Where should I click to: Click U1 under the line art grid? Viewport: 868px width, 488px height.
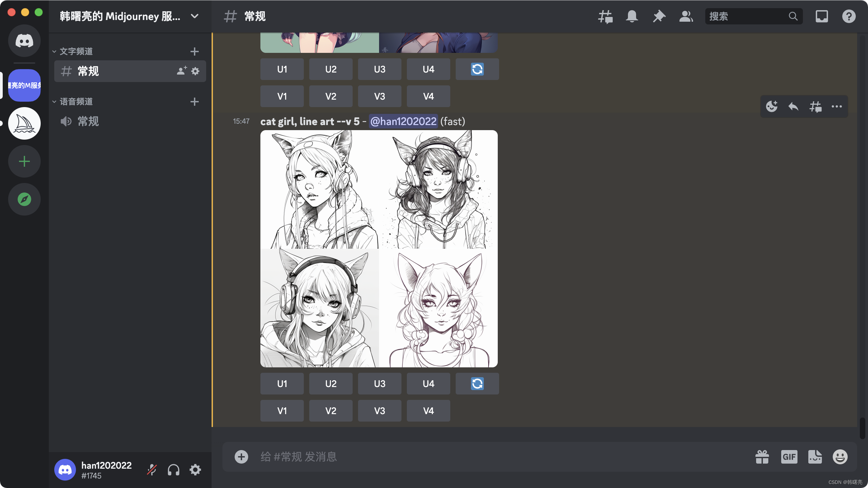[x=282, y=384]
